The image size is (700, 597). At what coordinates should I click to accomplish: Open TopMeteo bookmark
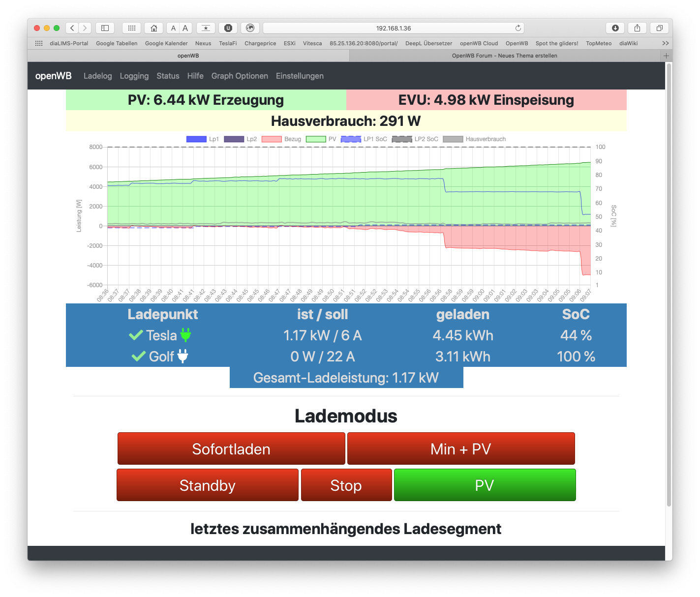tap(599, 43)
